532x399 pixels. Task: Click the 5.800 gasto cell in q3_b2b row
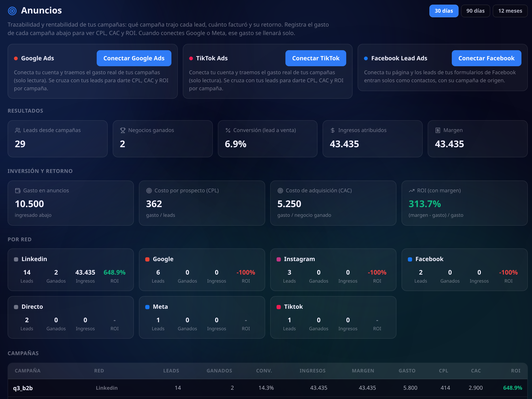(410, 388)
